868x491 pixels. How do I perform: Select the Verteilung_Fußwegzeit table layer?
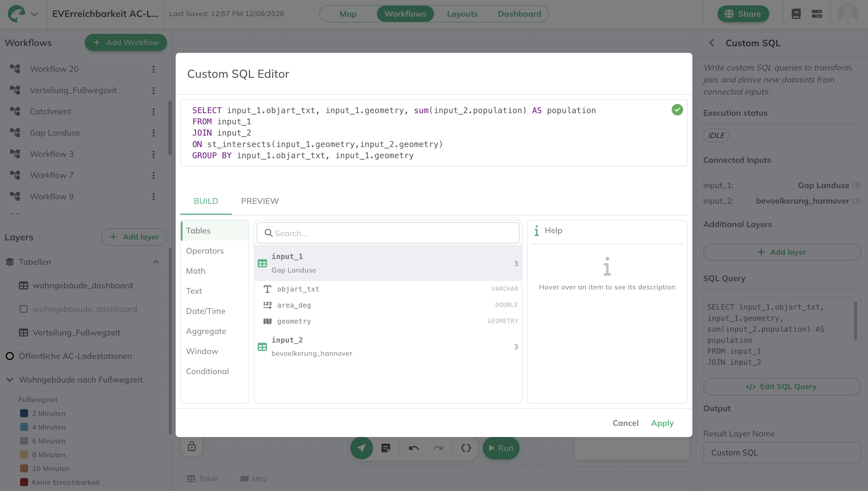tap(76, 333)
